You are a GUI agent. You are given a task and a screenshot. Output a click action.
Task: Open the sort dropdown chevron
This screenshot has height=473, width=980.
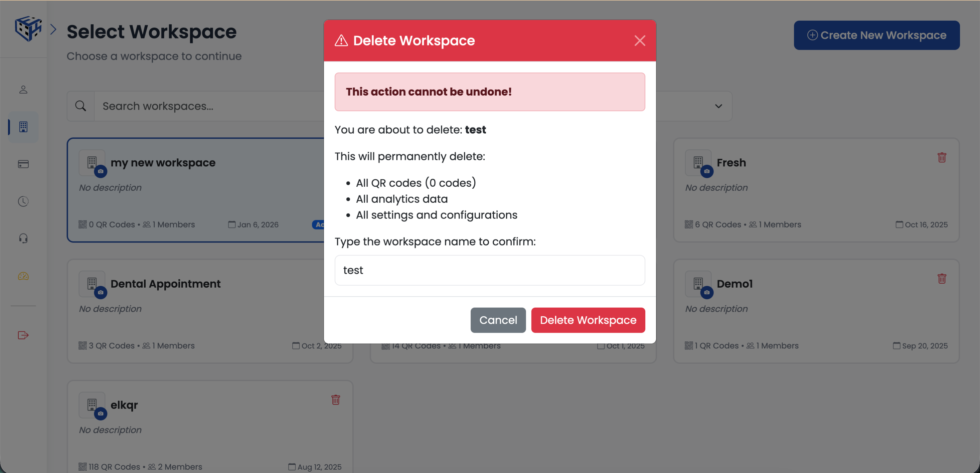pos(718,106)
